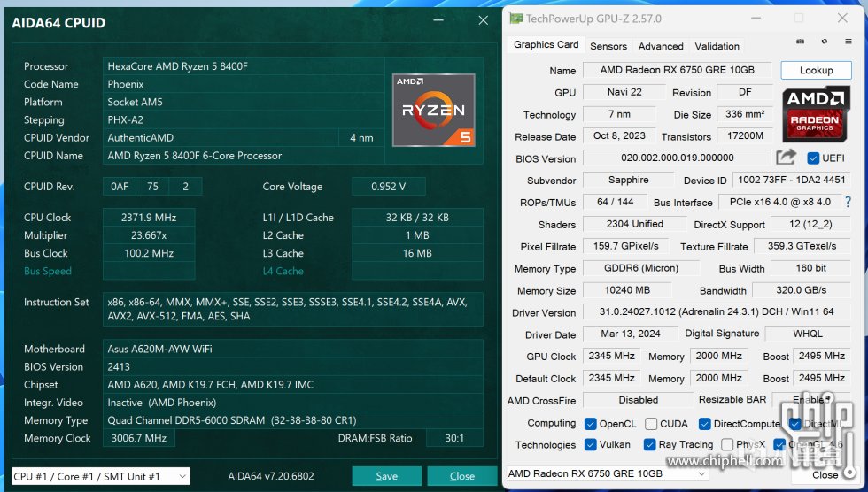
Task: Click the Lookup button
Action: point(816,70)
